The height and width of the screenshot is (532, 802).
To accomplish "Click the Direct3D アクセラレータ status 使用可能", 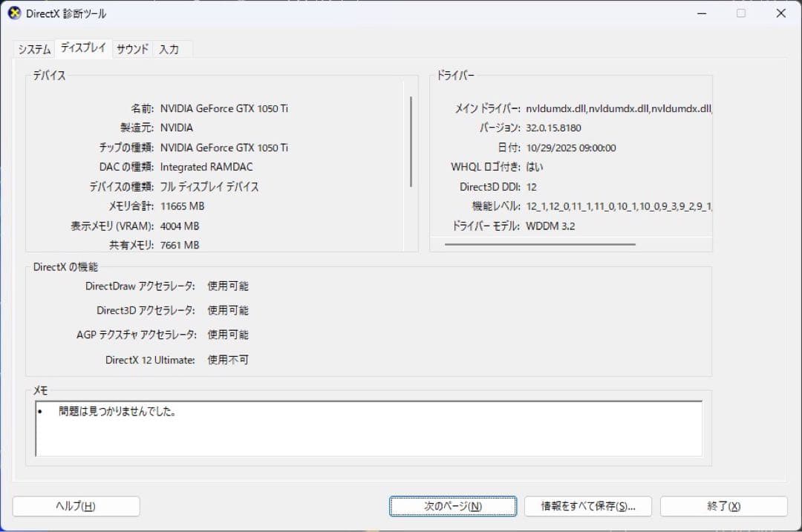I will pyautogui.click(x=228, y=310).
